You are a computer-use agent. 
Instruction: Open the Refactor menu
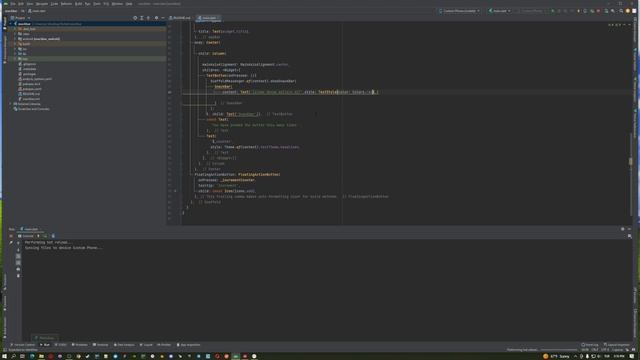[x=66, y=4]
